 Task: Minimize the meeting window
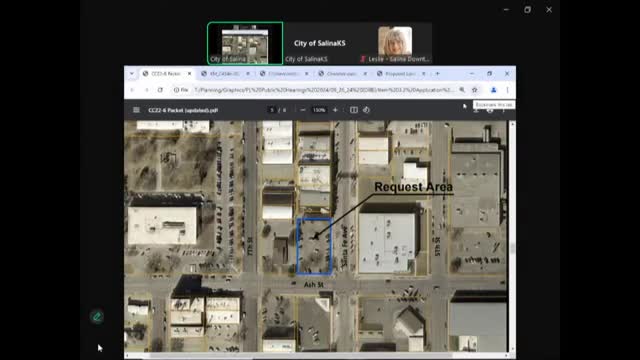pyautogui.click(x=506, y=9)
